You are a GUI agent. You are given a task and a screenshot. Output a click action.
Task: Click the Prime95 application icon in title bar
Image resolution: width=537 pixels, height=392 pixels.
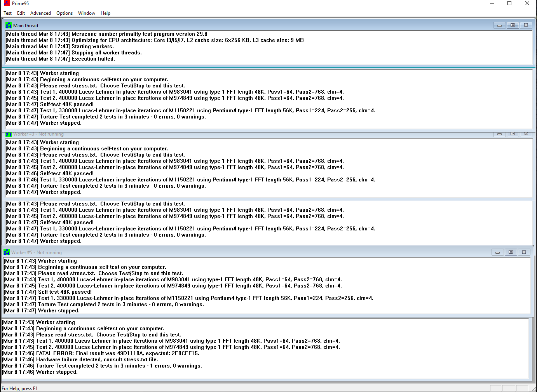tap(7, 3)
